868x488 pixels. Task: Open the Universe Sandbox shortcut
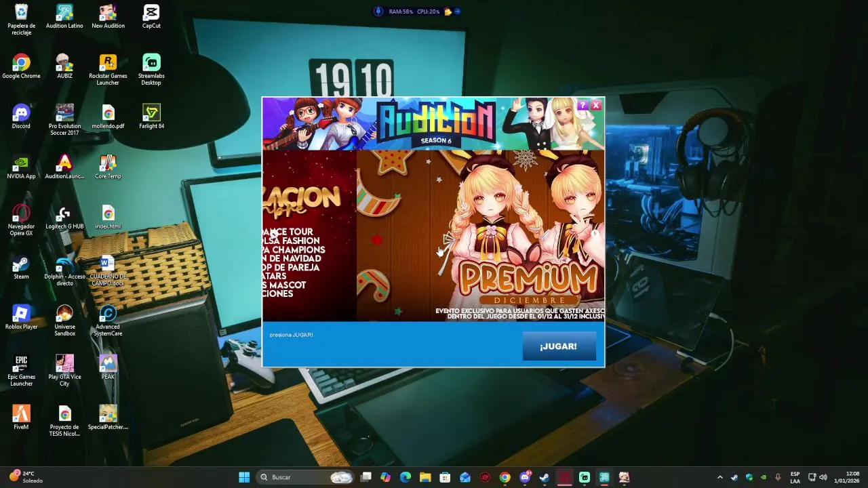(x=64, y=321)
